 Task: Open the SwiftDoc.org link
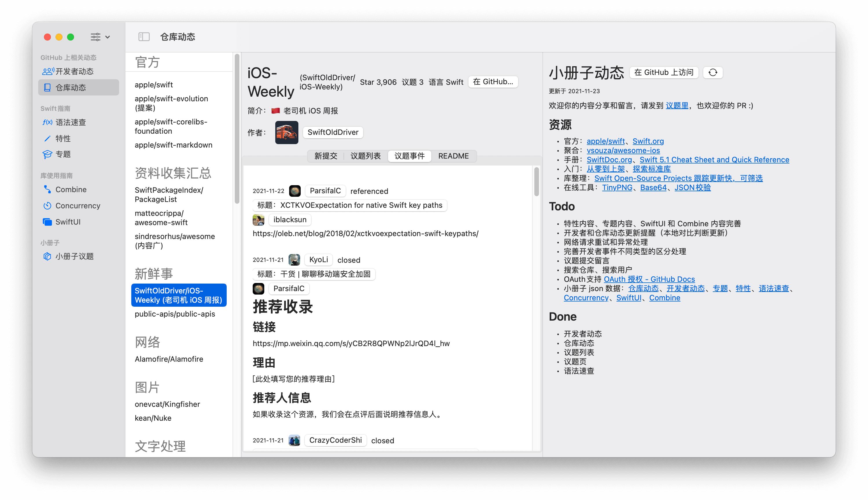[x=609, y=160]
